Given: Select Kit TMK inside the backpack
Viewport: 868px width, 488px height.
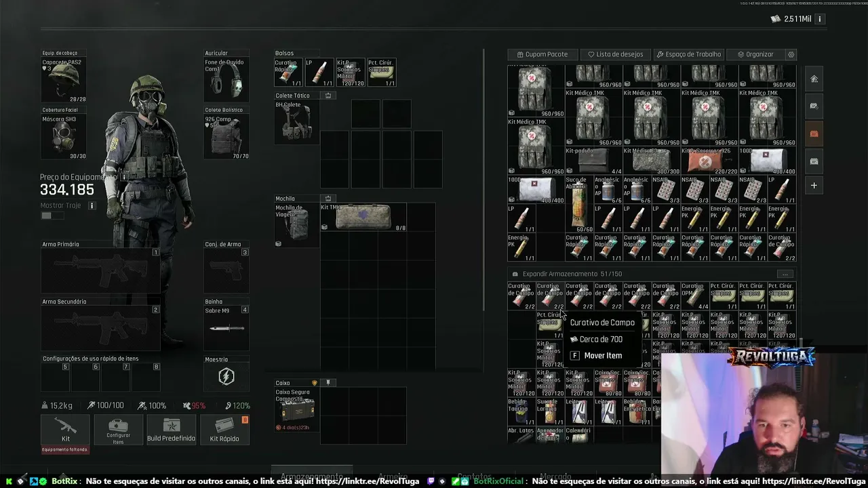Looking at the screenshot, I should pos(363,218).
